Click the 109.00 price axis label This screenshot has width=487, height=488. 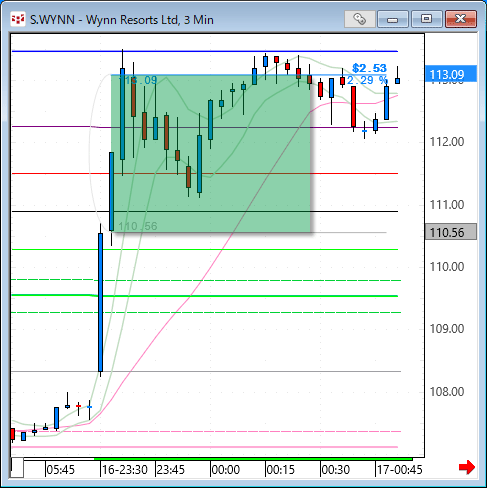447,329
